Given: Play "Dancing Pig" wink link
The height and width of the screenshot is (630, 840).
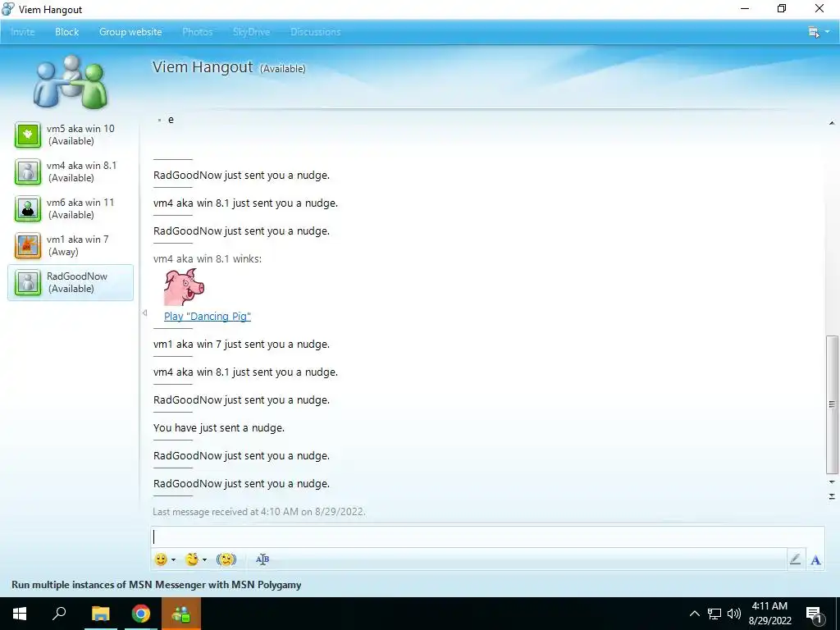Looking at the screenshot, I should click(208, 316).
